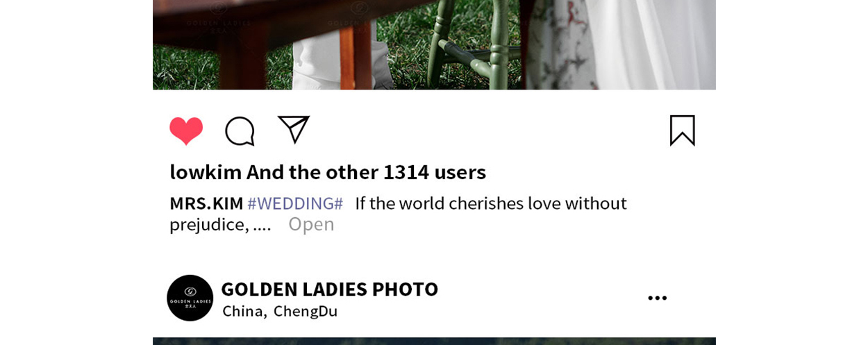Open the GOLDEN LADIES PHOTO account name
The height and width of the screenshot is (345, 868).
pos(329,289)
